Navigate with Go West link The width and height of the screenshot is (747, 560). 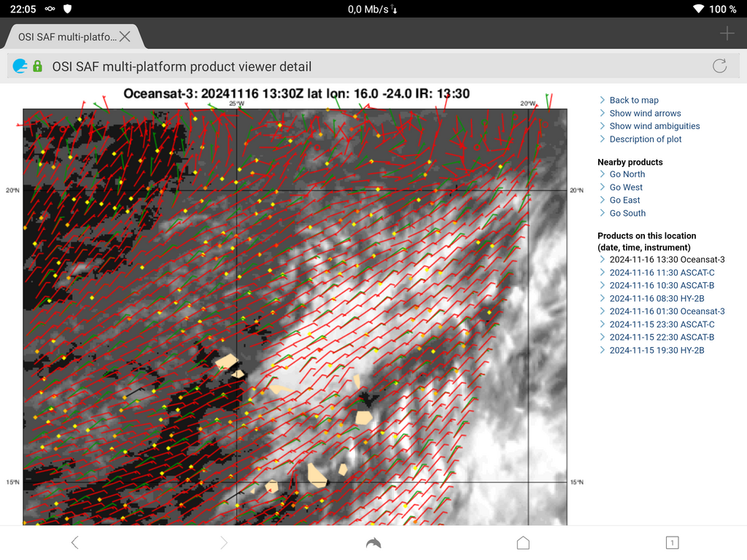626,187
